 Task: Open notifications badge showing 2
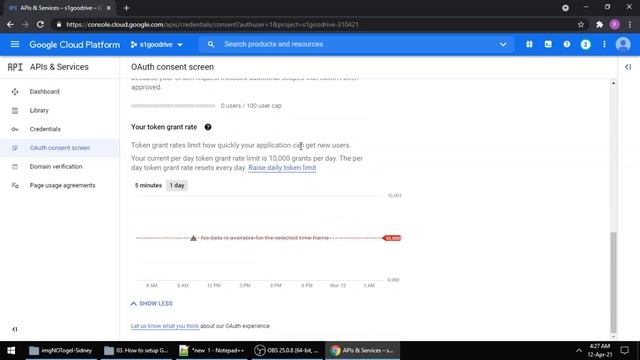click(585, 44)
